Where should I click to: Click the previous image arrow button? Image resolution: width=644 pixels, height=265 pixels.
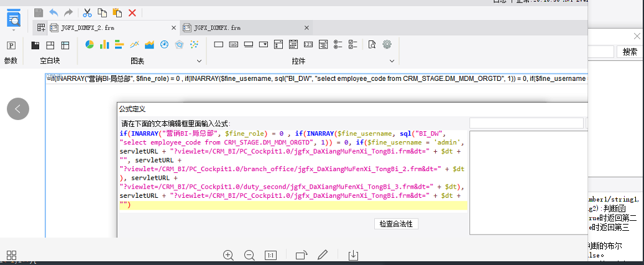coord(18,109)
